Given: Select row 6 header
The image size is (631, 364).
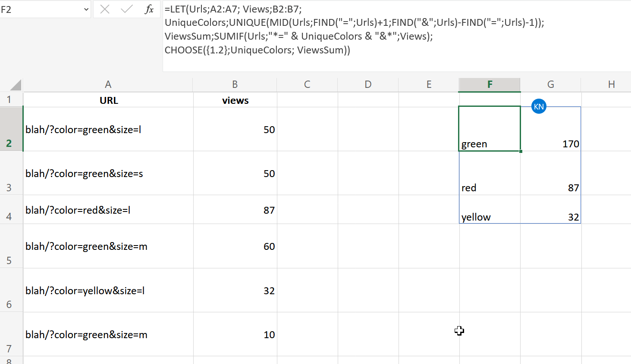Looking at the screenshot, I should [x=11, y=290].
